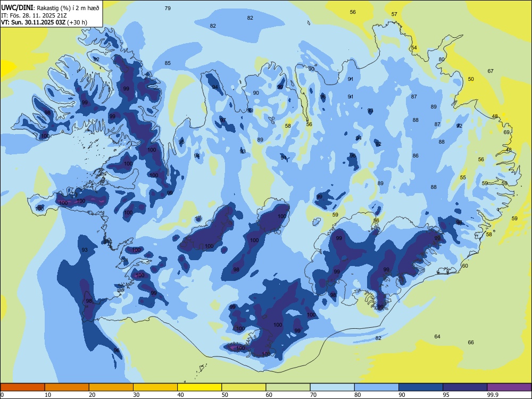Click the map value 85 over the sea

(x=168, y=63)
